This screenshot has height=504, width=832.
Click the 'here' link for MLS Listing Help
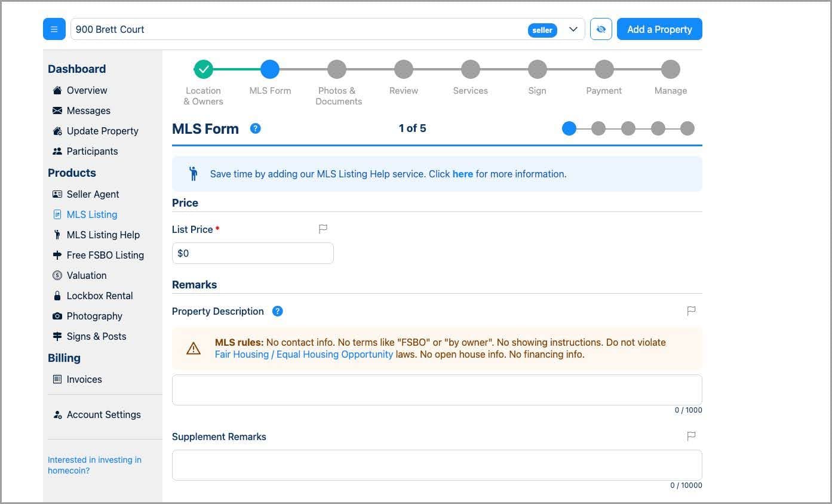coord(462,174)
